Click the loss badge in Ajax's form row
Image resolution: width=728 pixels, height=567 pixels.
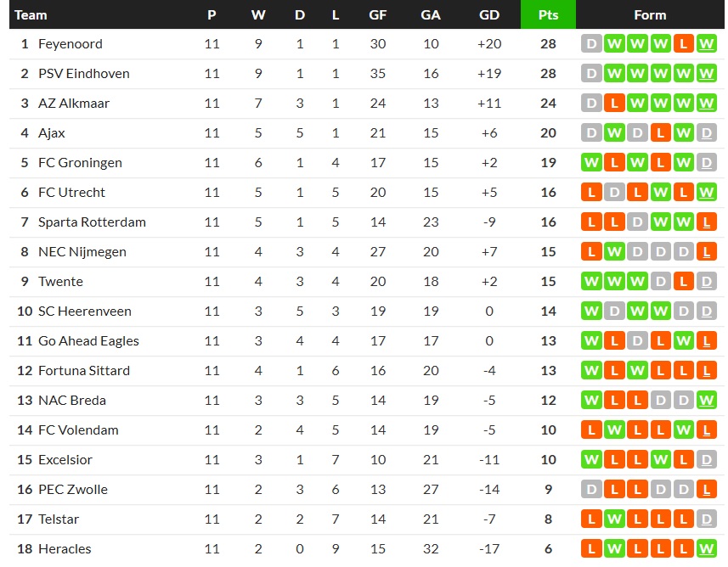point(660,133)
